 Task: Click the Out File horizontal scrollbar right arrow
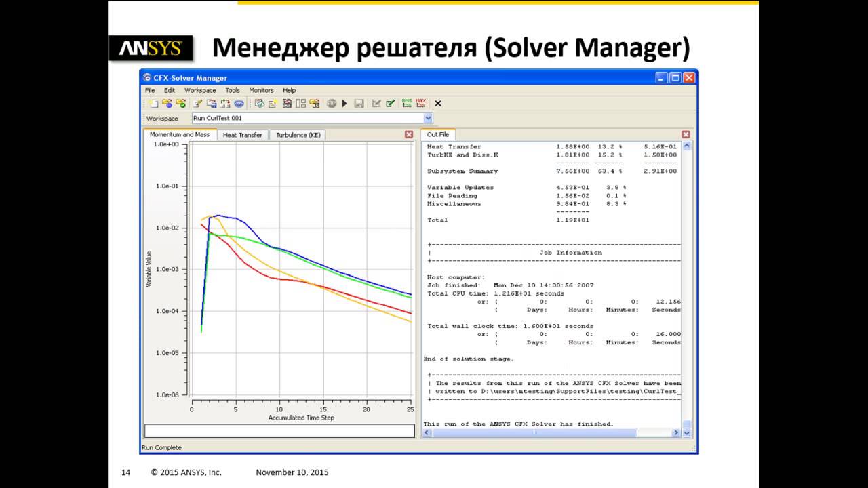click(x=676, y=432)
